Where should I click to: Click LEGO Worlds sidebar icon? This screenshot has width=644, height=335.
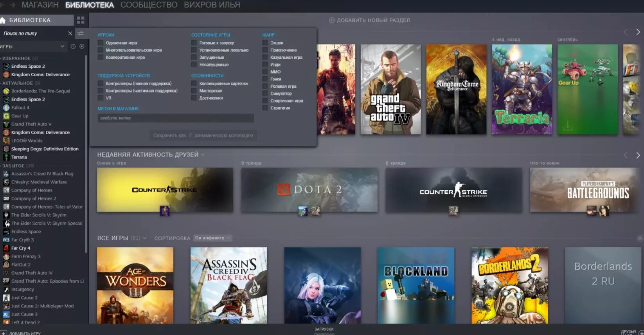6,141
